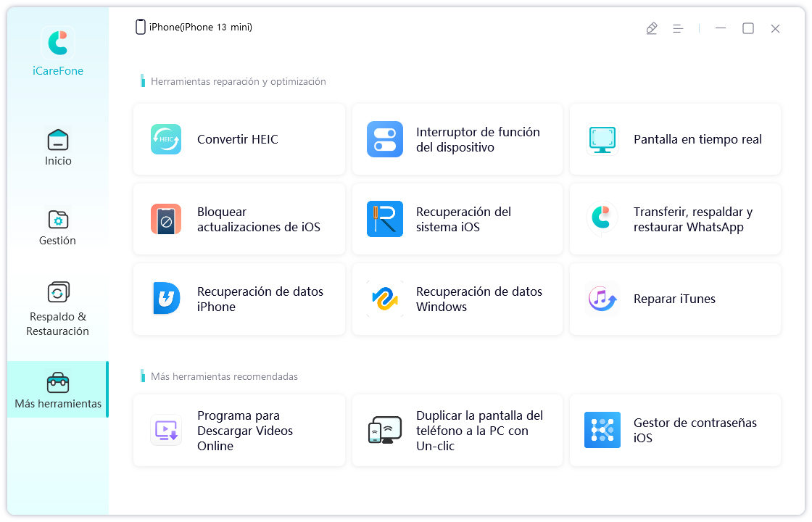The width and height of the screenshot is (812, 522).
Task: Open Programa para Descargar Videos Online
Action: point(239,431)
